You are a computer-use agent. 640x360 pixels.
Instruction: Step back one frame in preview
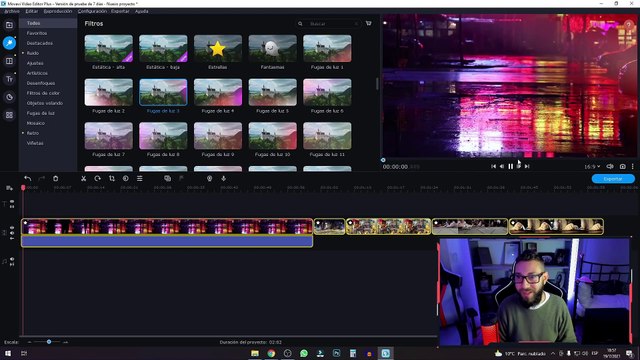(x=502, y=166)
